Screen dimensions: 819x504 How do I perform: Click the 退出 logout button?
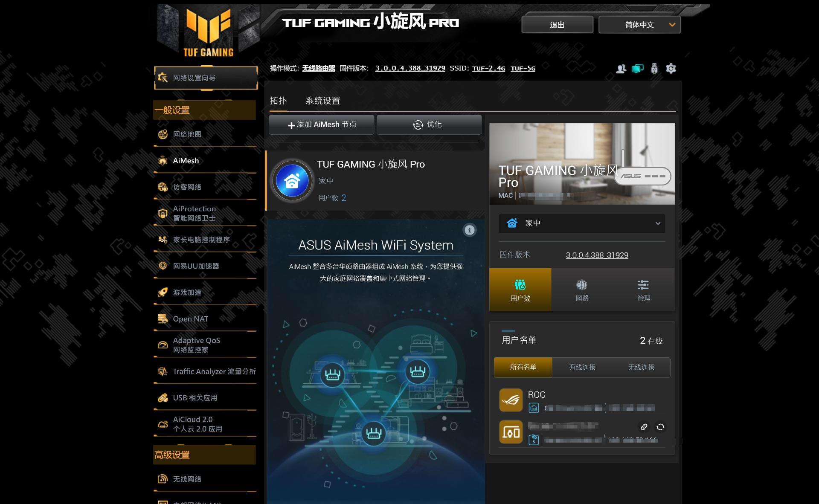[557, 25]
